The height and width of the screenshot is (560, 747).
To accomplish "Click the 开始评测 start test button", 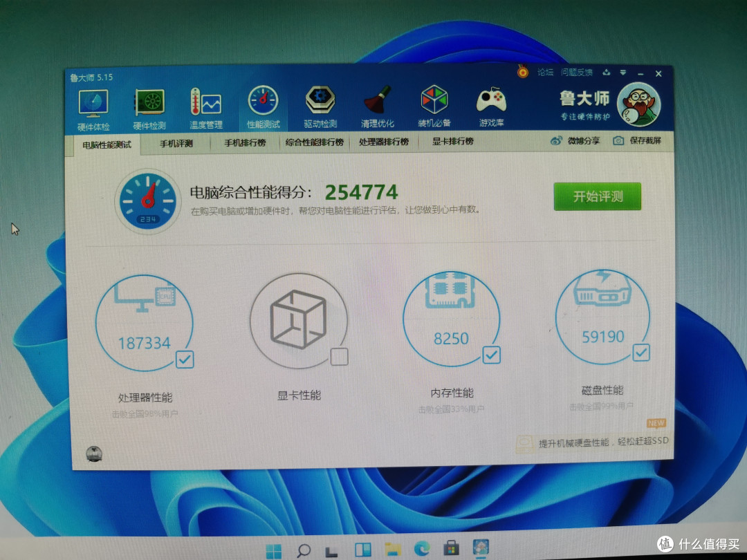I will [x=598, y=196].
